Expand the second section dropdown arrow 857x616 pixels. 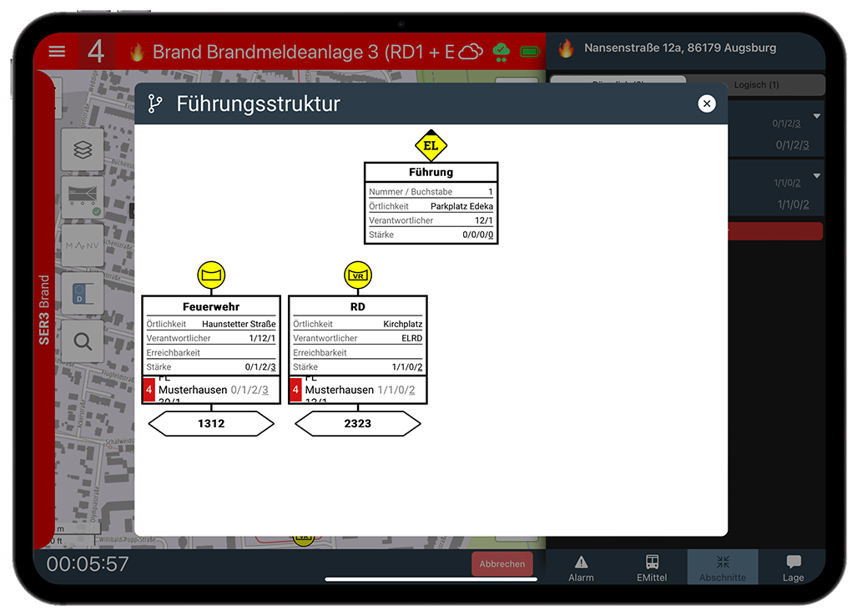point(816,176)
